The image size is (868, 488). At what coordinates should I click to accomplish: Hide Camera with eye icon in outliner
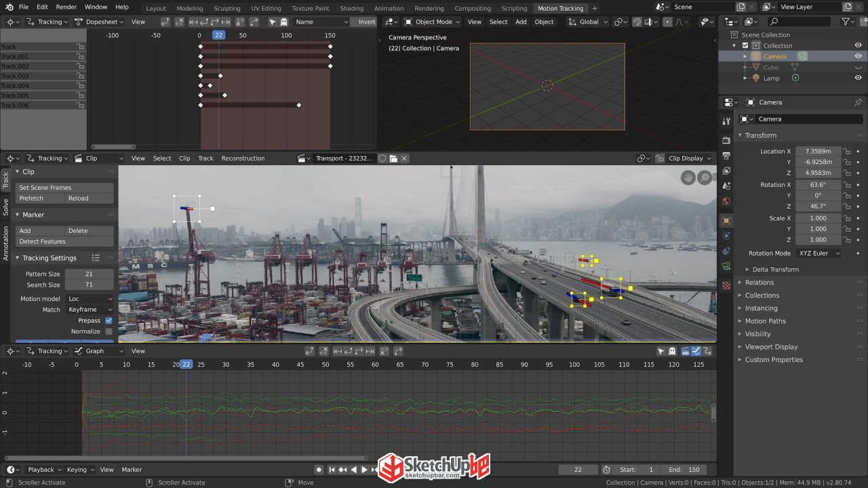[858, 56]
